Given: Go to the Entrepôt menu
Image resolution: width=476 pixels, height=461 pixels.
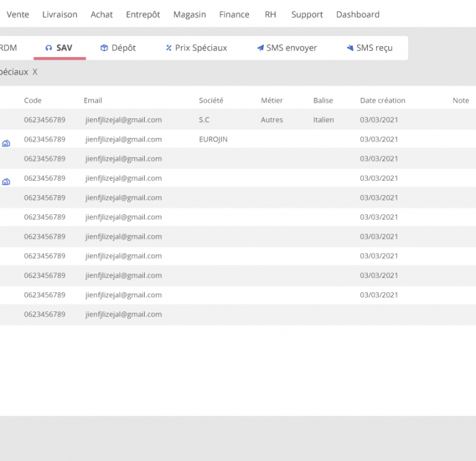Looking at the screenshot, I should pos(143,14).
